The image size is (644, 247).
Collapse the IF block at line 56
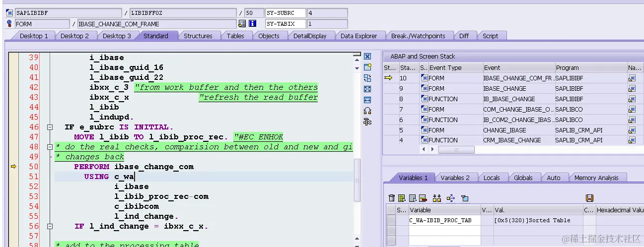coord(50,226)
